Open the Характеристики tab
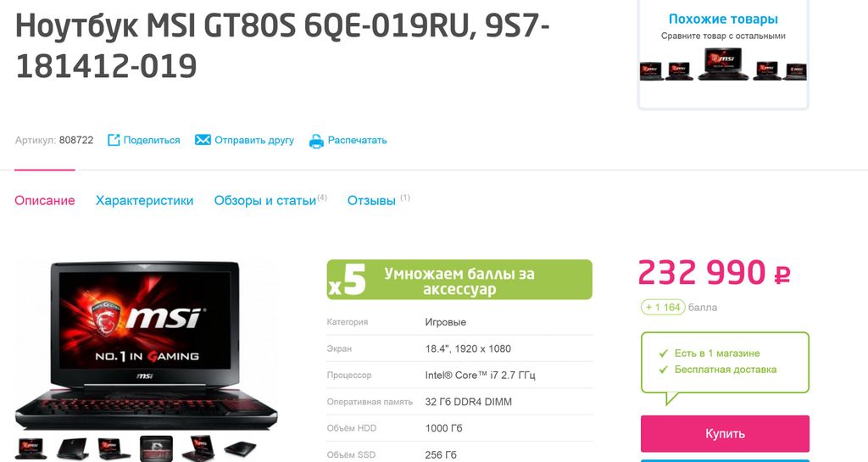 [144, 200]
